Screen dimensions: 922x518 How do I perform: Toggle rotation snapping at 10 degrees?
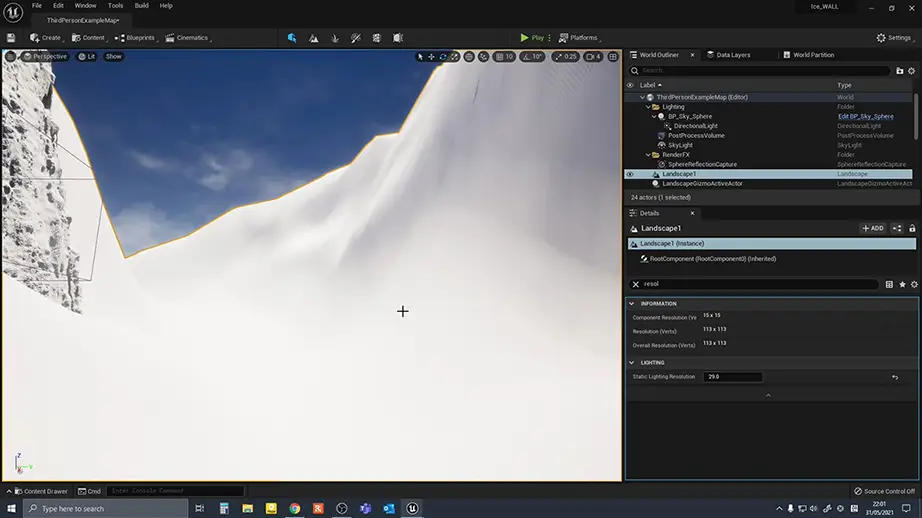click(532, 57)
